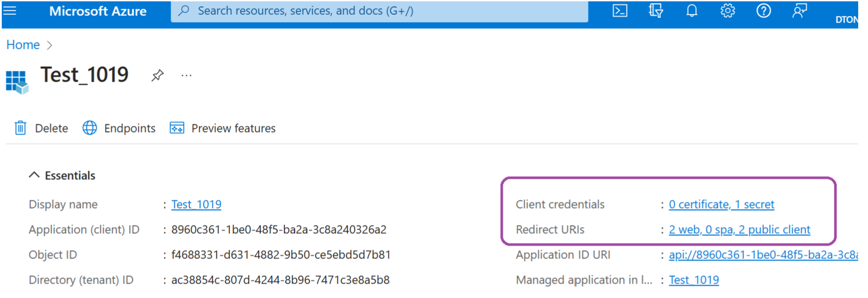The image size is (868, 298).
Task: Open the hamburger portal menu
Action: click(x=9, y=11)
